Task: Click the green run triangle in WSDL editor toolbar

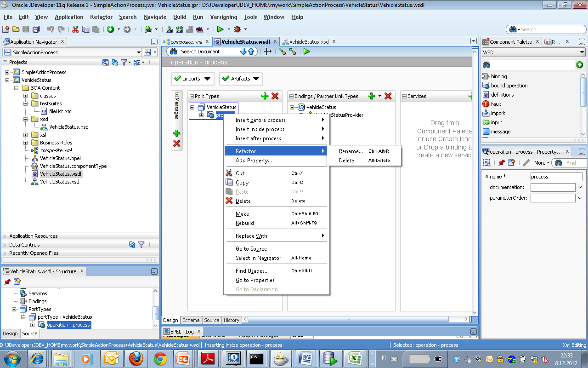Action: [306, 52]
